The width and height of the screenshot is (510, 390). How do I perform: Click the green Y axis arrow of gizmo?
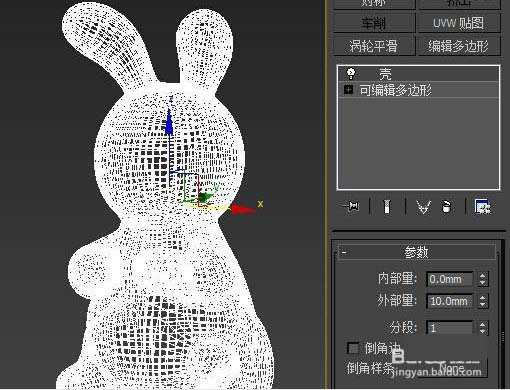point(206,197)
